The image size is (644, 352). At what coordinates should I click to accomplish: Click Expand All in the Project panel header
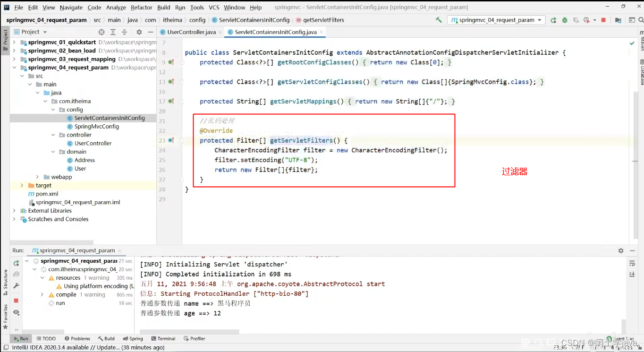[113, 32]
